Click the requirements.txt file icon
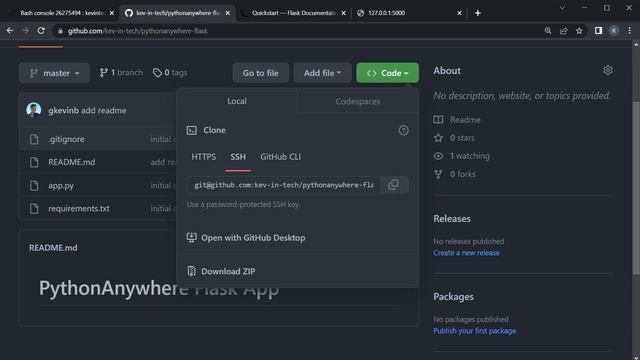The width and height of the screenshot is (640, 360). pos(34,209)
